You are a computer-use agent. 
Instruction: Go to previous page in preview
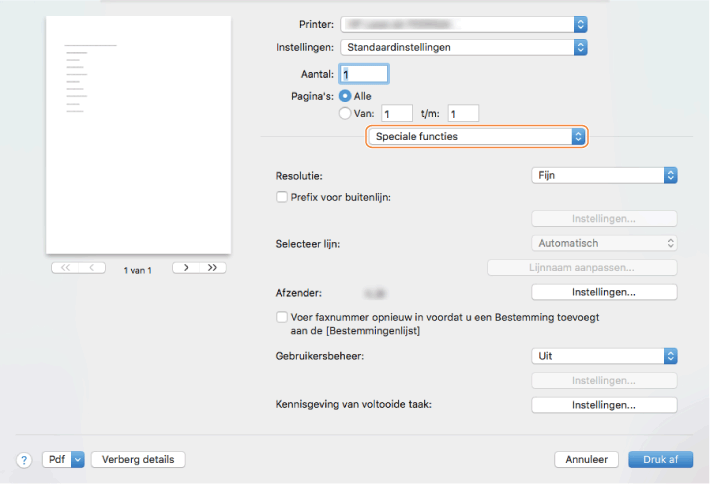(x=91, y=268)
